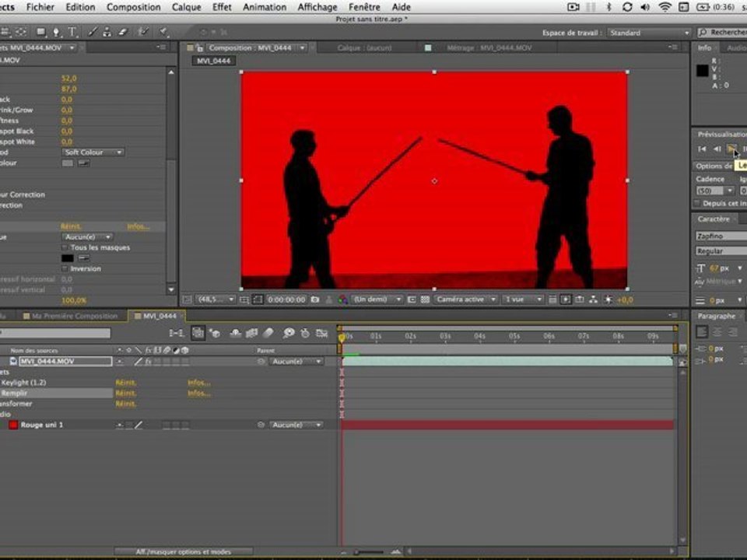
Task: Check the Depuis cet instant option
Action: pyautogui.click(x=697, y=203)
